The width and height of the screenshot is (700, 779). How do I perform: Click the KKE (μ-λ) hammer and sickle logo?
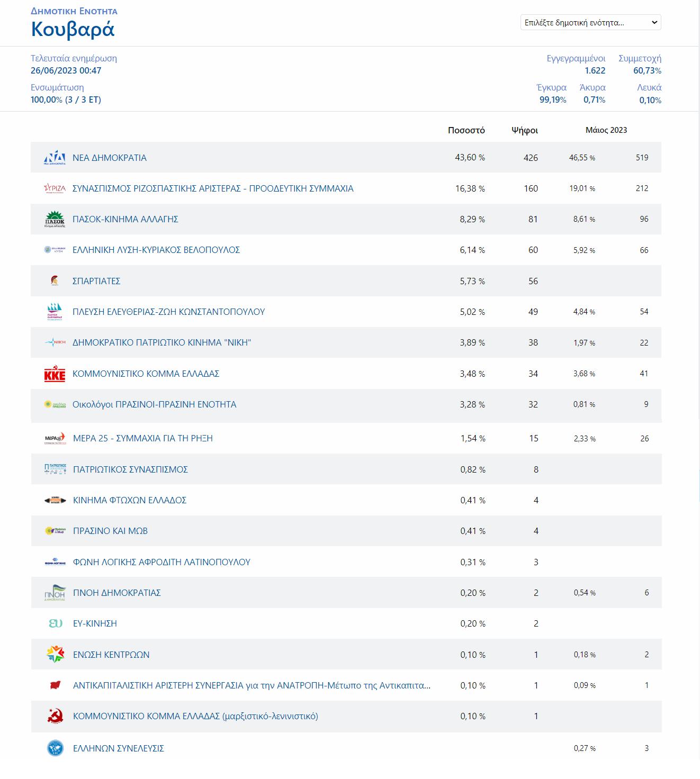tap(55, 716)
